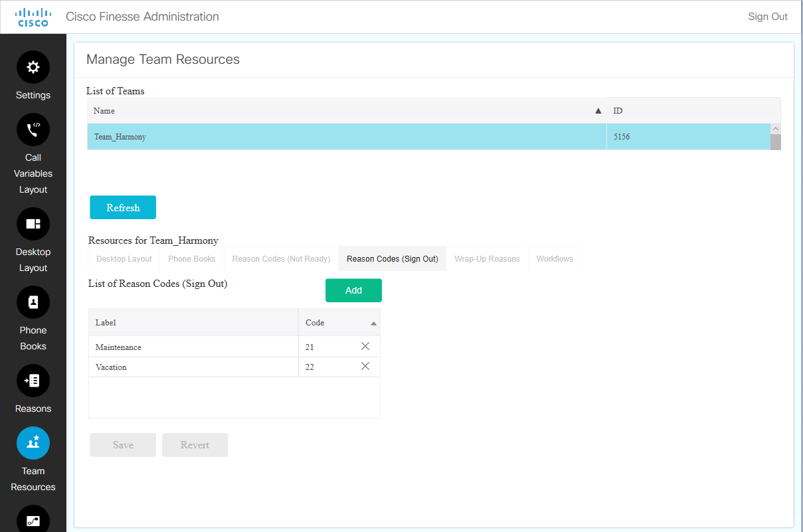Viewport: 803px width, 532px height.
Task: Switch to the Wrap-Up Reasons tab
Action: (x=487, y=259)
